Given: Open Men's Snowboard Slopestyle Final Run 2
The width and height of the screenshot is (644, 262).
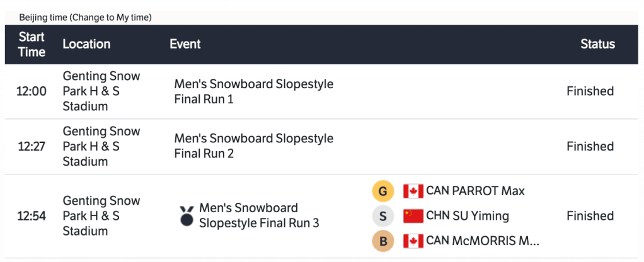Looking at the screenshot, I should tap(253, 146).
